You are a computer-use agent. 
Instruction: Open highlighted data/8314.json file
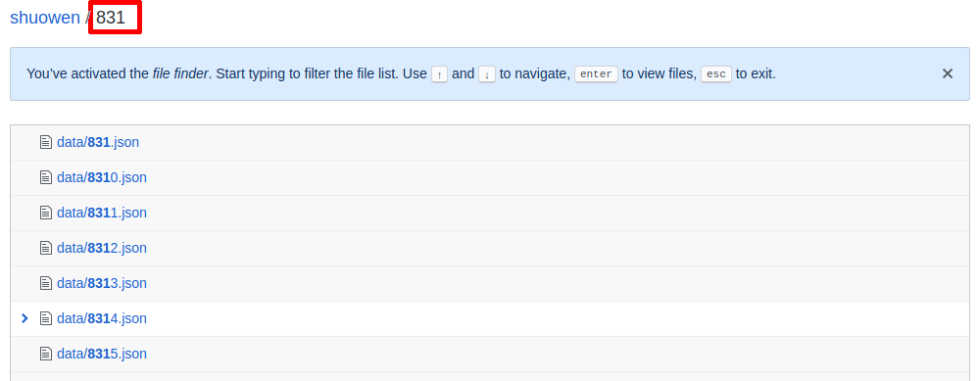point(102,318)
